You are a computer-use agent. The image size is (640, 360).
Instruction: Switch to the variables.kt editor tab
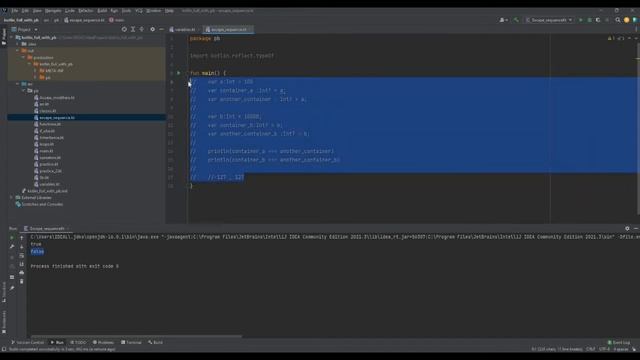183,29
